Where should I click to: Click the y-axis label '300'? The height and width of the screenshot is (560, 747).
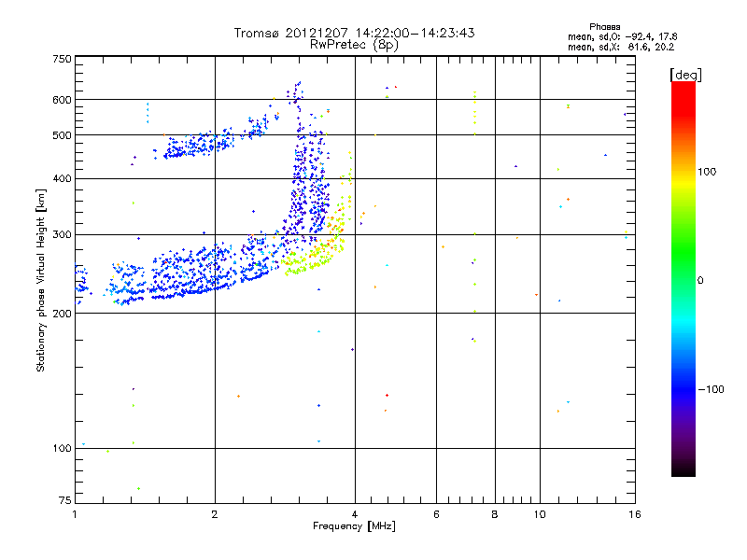[x=62, y=235]
